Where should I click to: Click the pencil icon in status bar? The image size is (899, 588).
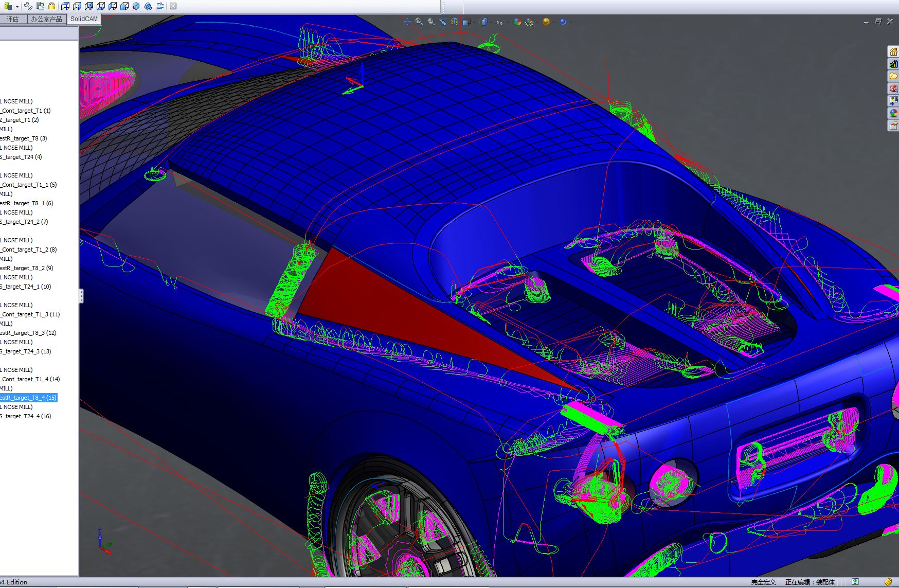pyautogui.click(x=888, y=582)
